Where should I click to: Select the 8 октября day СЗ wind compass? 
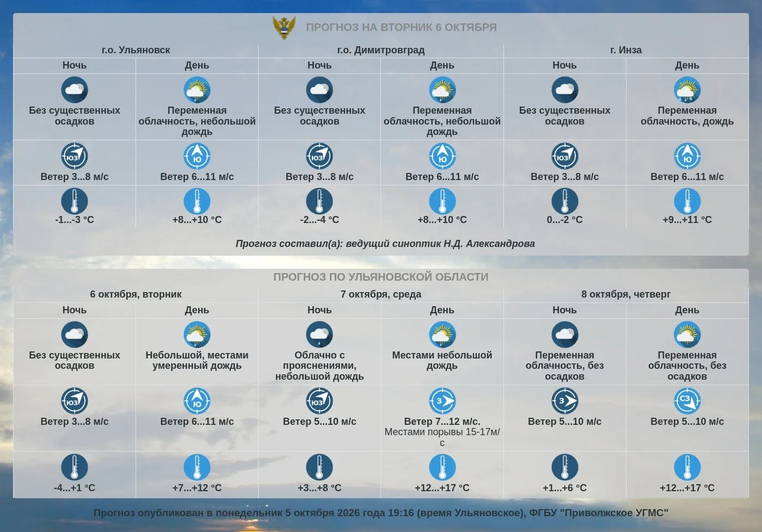(x=687, y=401)
